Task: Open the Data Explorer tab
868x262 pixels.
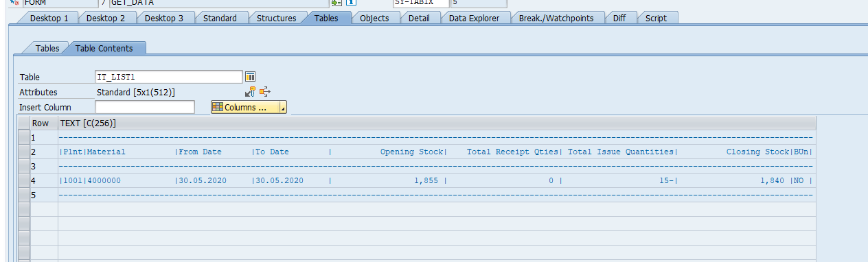Action: [x=474, y=18]
